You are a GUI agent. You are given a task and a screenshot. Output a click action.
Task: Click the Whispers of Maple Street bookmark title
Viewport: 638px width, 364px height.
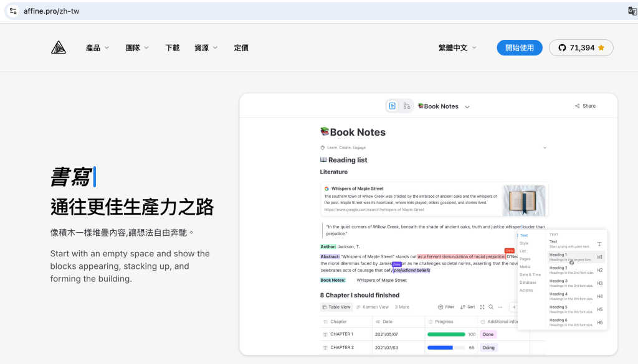click(x=357, y=189)
